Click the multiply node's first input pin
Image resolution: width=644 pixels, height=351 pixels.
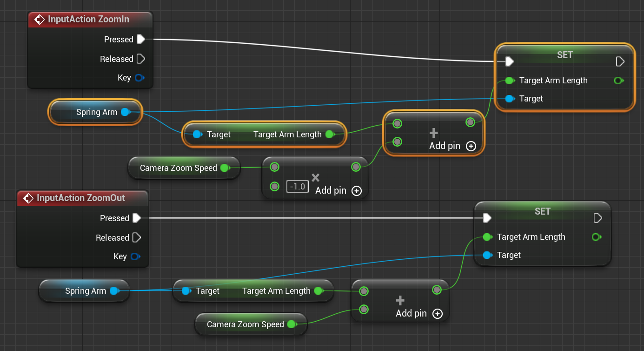pyautogui.click(x=274, y=167)
